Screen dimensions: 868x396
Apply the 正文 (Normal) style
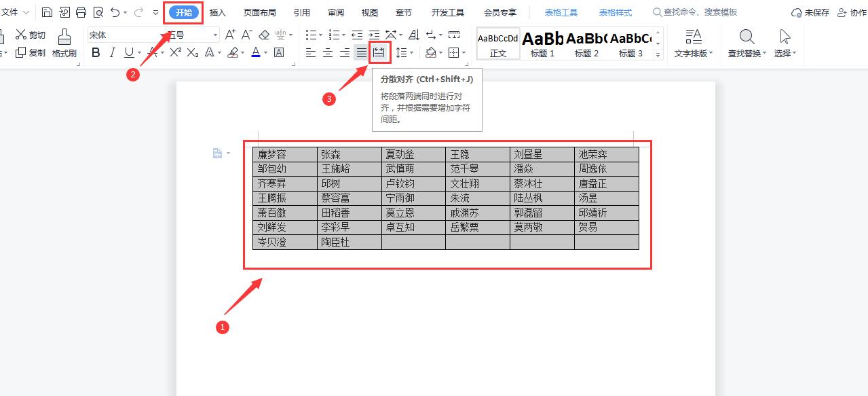tap(498, 44)
